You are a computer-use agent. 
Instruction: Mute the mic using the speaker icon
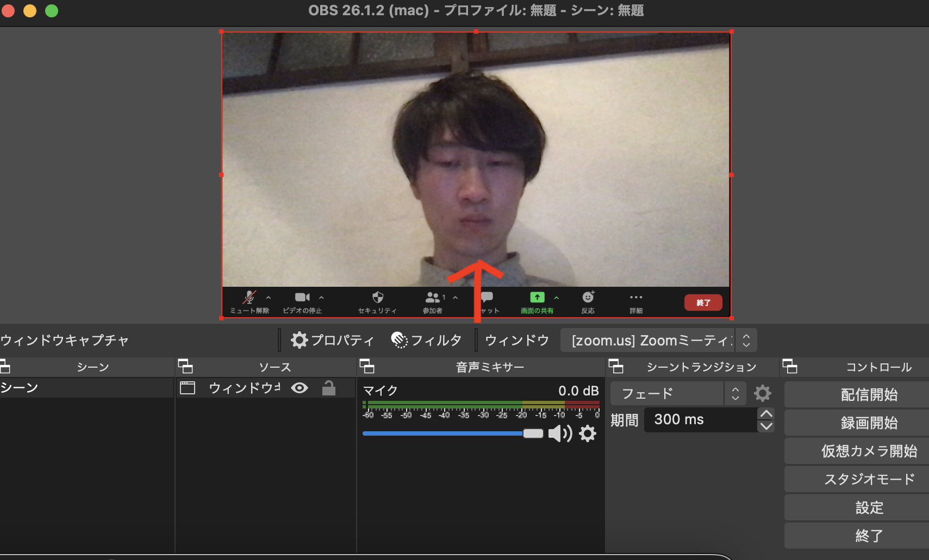(560, 433)
